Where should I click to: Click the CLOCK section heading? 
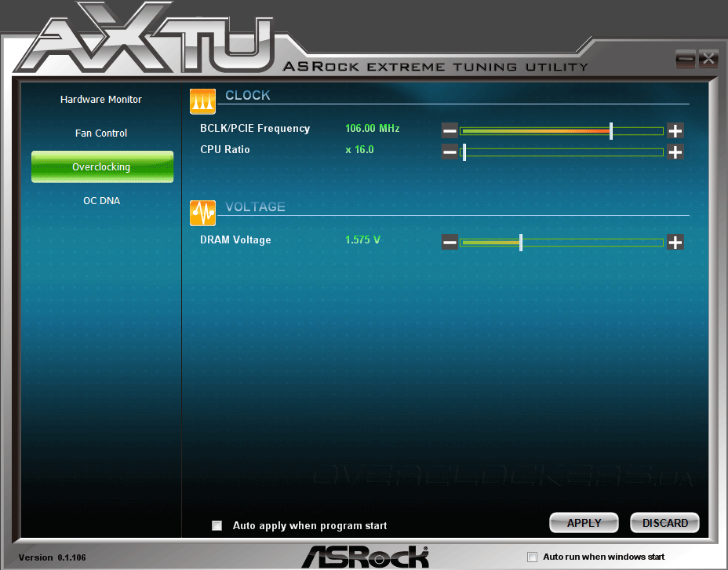247,95
